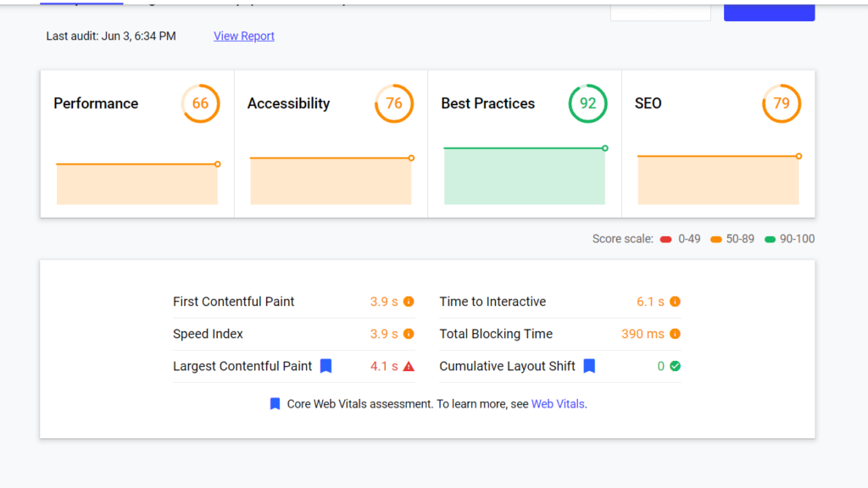
Task: Click the Performance score gauge showing 66
Action: [201, 103]
